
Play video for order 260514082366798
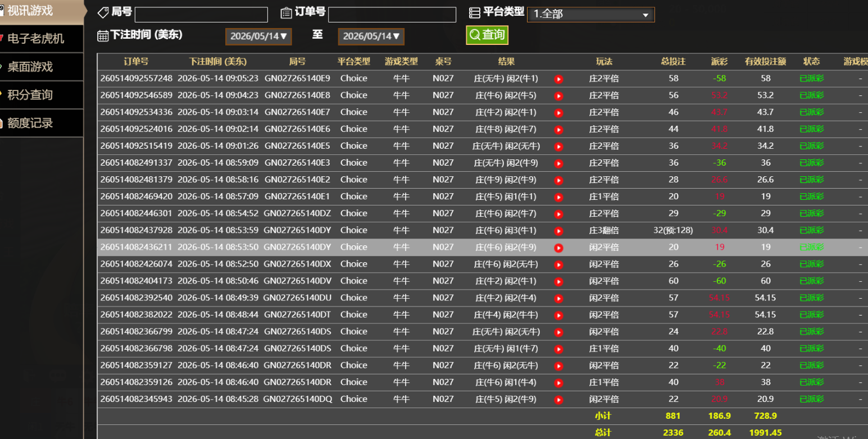tap(558, 349)
